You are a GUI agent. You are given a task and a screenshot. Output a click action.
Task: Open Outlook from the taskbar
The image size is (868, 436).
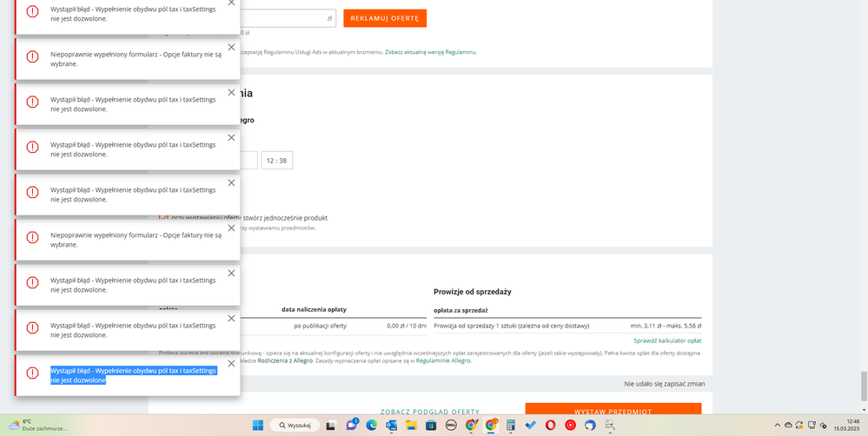[391, 426]
